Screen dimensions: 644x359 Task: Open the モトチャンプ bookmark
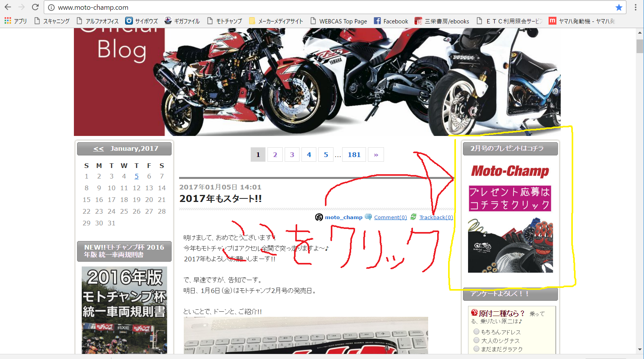click(224, 21)
